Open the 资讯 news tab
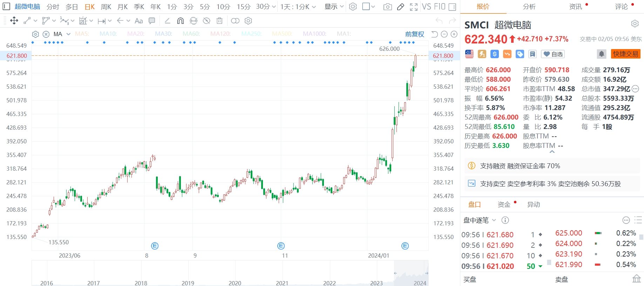Viewport: 644px width, 286px height. (x=575, y=7)
